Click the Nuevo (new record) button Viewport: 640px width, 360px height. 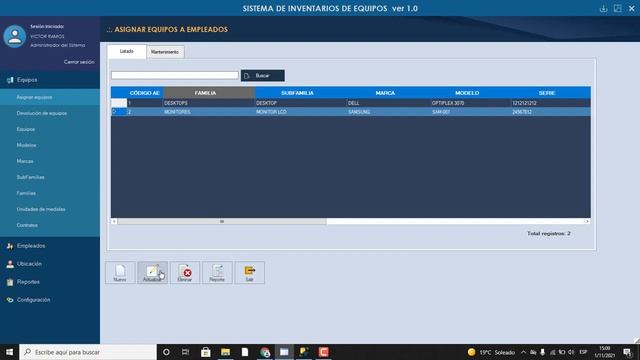coord(120,272)
